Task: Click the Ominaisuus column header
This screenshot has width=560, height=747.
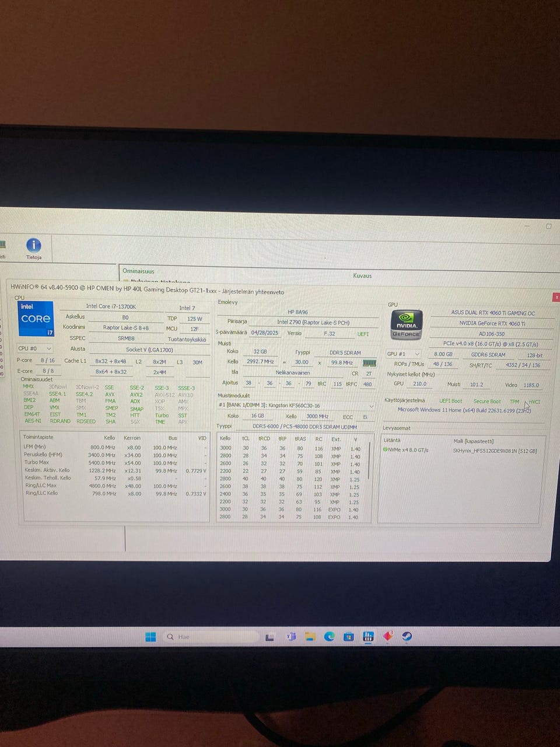Action: coord(138,271)
